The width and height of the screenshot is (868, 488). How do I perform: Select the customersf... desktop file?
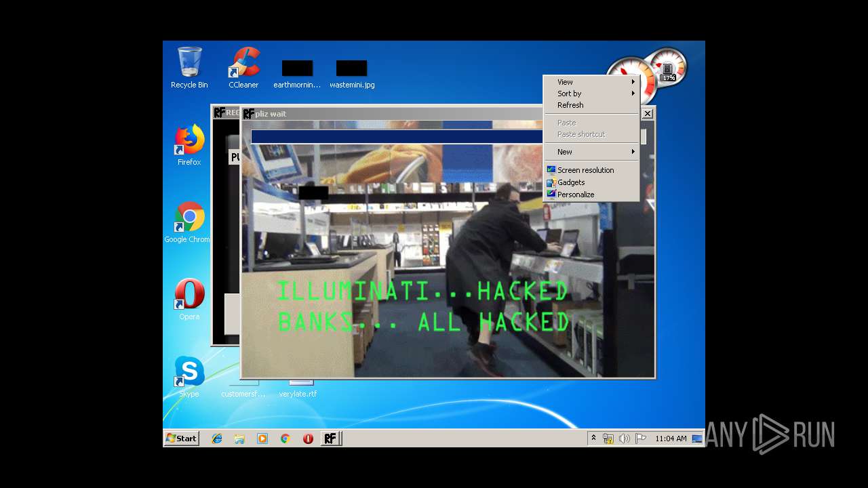[243, 389]
